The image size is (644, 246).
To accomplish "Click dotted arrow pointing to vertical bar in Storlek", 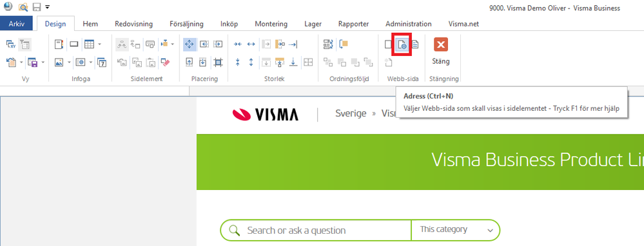I will (x=293, y=44).
